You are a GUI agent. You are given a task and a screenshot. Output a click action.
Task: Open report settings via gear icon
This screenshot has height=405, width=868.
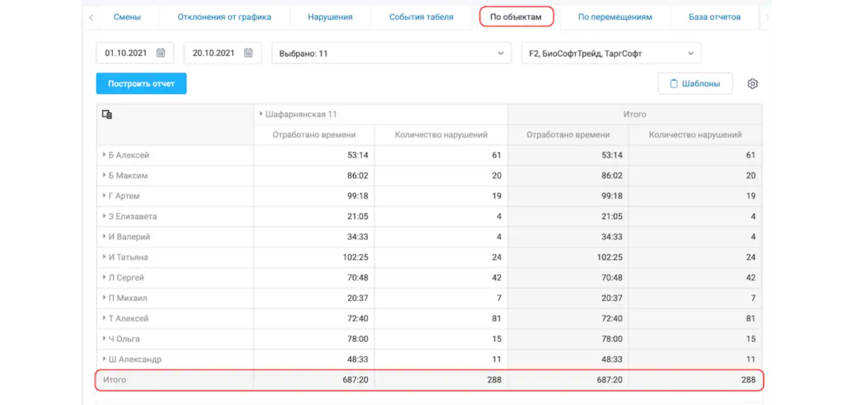752,83
